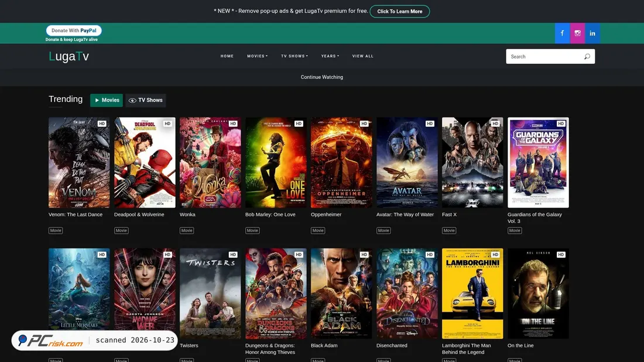Click the title text 'Twisters'

(189, 346)
